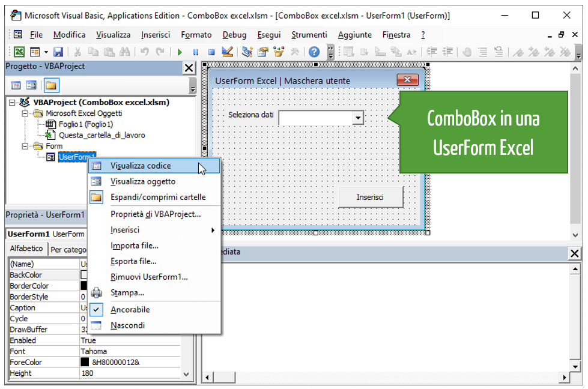Click the Uncomment Block toolbar icon
This screenshot has height=389, width=588.
tap(499, 52)
